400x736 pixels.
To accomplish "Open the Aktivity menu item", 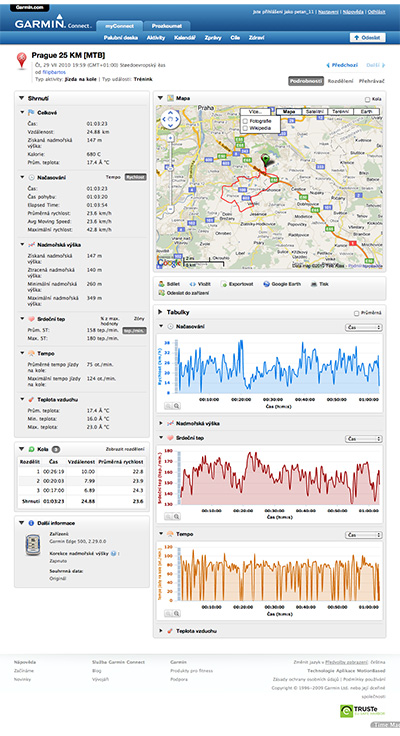I will coord(156,38).
